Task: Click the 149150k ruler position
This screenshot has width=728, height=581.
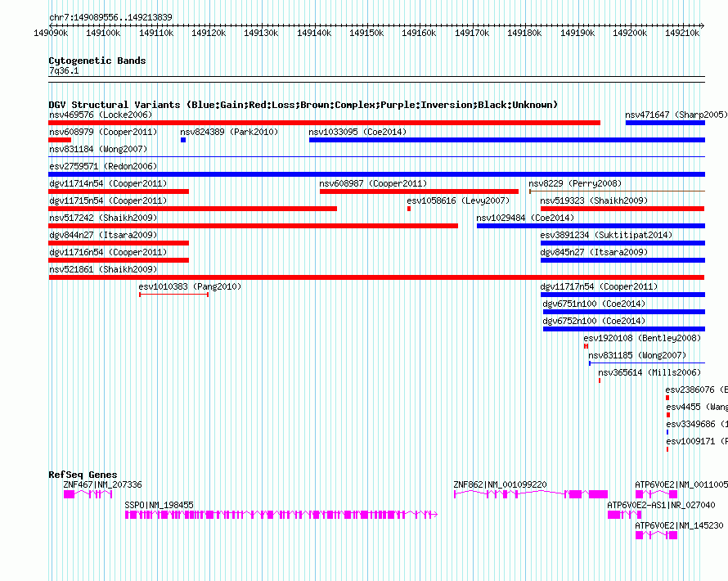Action: coord(366,33)
